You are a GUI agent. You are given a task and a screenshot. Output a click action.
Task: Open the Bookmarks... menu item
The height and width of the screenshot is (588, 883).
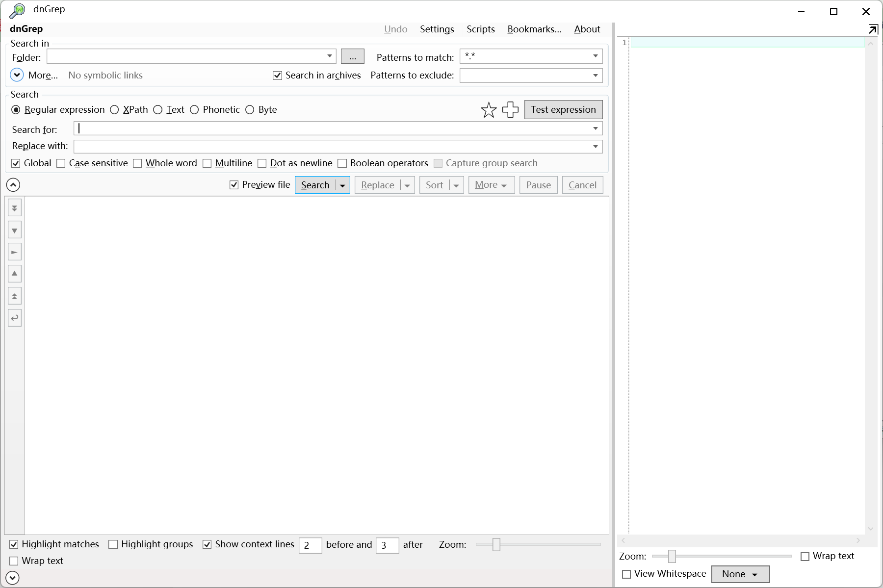point(534,29)
